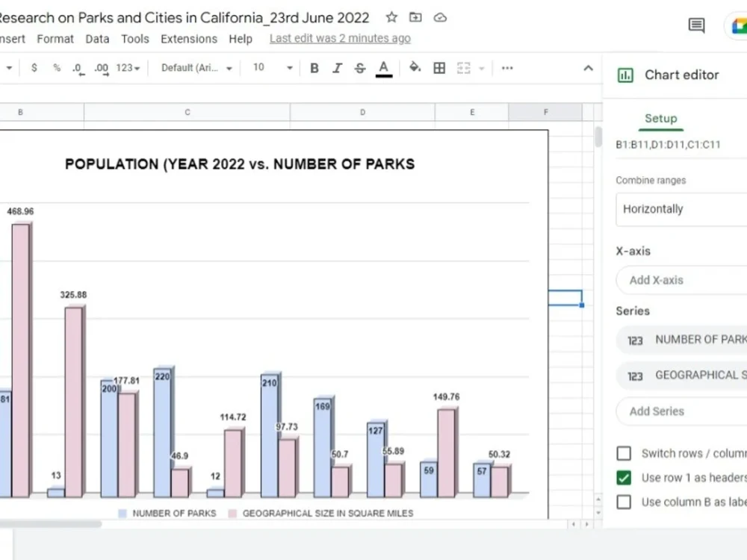This screenshot has height=560, width=747.
Task: Click the 149.76 data label
Action: (x=447, y=396)
